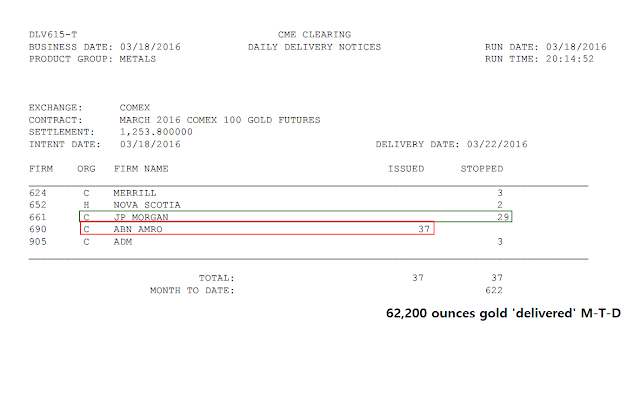Click the INTENT DATE: label

[64, 144]
